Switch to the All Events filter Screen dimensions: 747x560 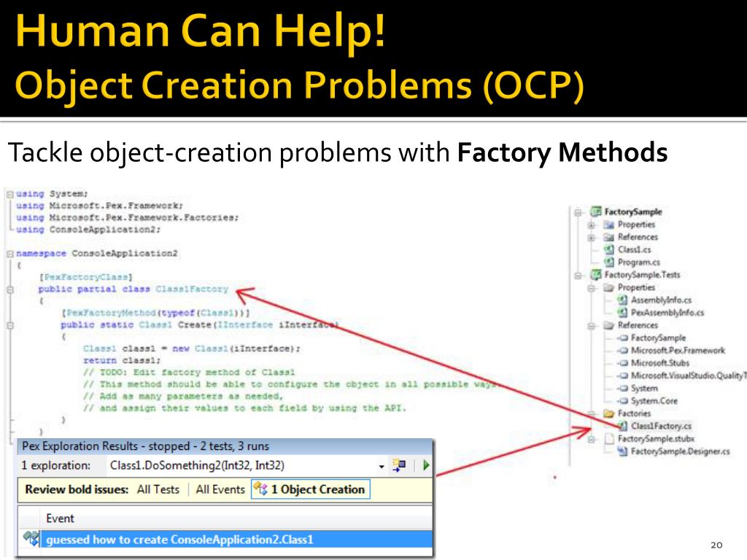tap(220, 489)
